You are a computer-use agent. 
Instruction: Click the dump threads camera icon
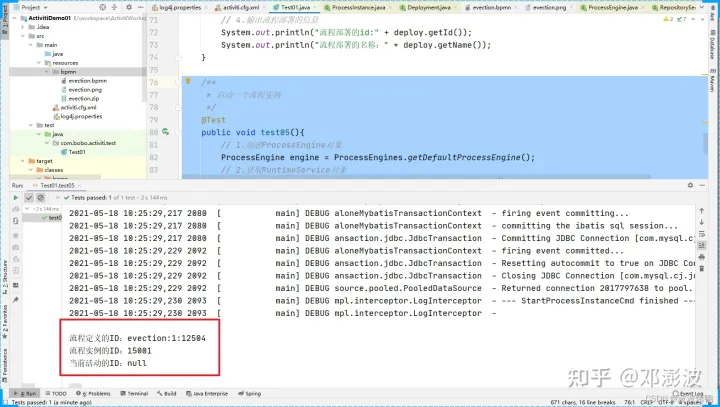[x=16, y=248]
